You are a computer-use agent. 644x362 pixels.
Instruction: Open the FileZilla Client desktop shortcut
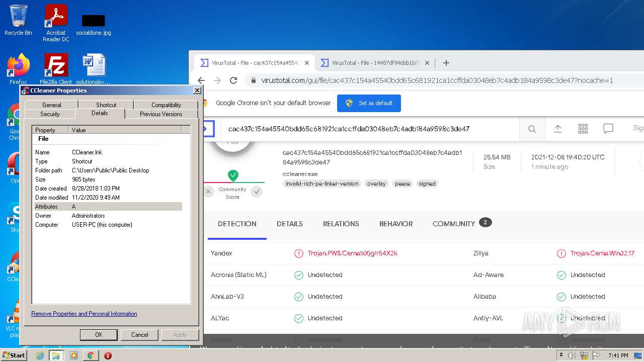[56, 69]
